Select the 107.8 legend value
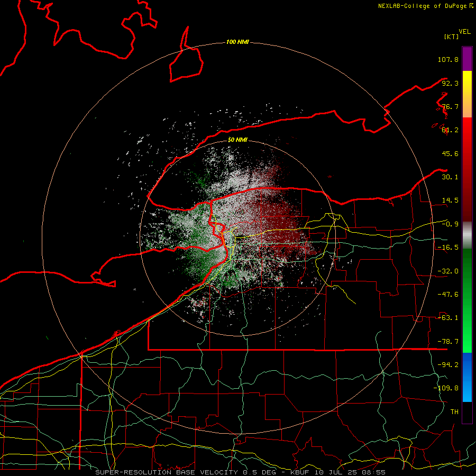Screen dimensions: 476x476 click(448, 59)
